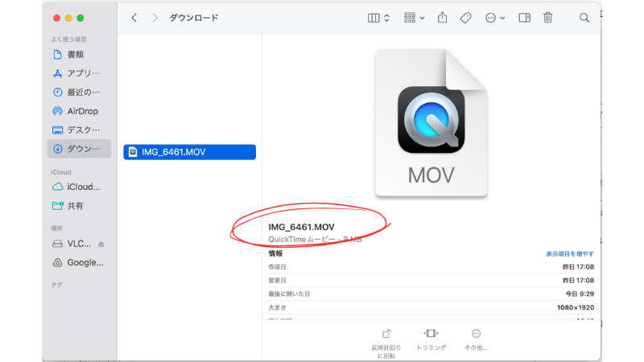This screenshot has width=644, height=362.
Task: Open the search magnifier
Action: click(584, 18)
